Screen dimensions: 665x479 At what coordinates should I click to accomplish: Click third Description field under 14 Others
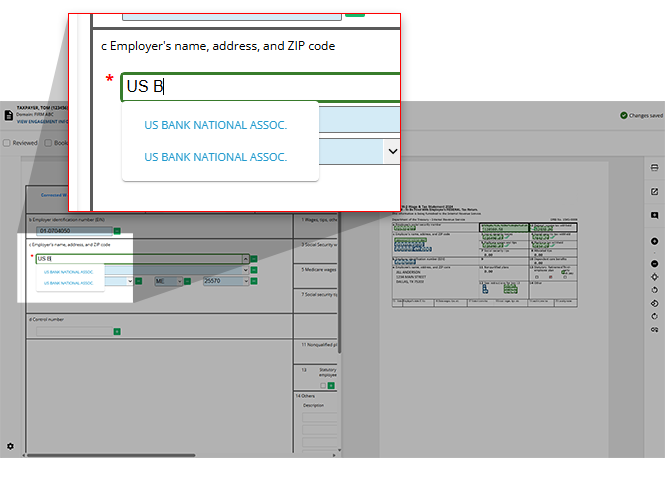(320, 443)
